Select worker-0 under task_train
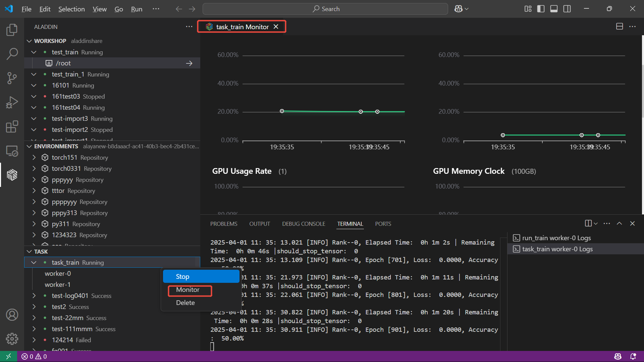The image size is (644, 362). [112, 273]
